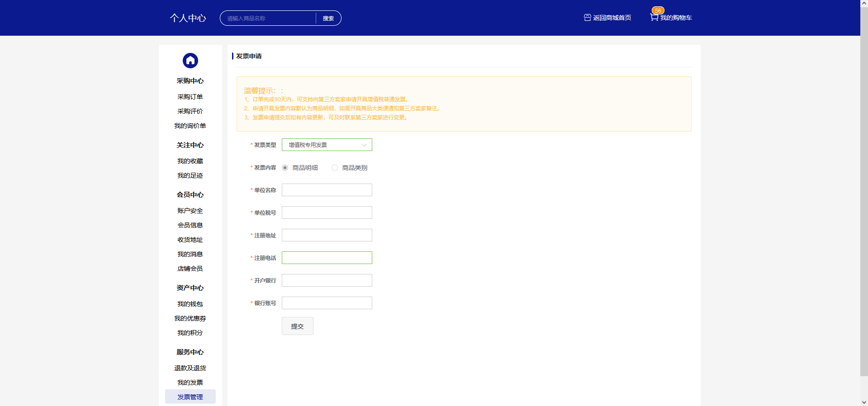Click the 单位名称 input field
868x406 pixels.
click(x=327, y=190)
